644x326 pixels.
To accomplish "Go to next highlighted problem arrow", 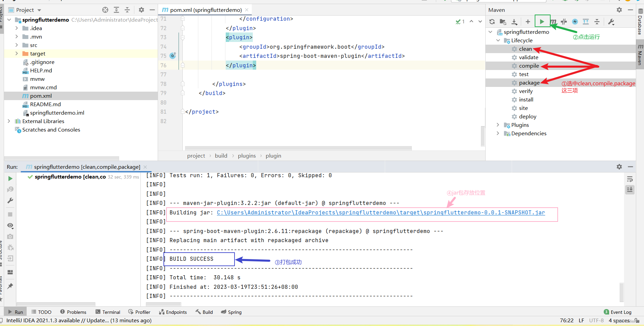I will click(480, 21).
